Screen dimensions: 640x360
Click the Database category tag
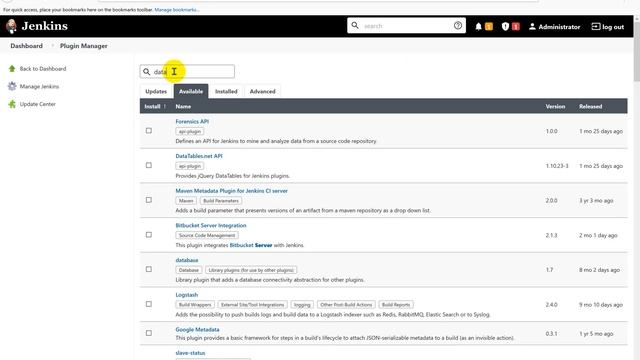click(189, 270)
